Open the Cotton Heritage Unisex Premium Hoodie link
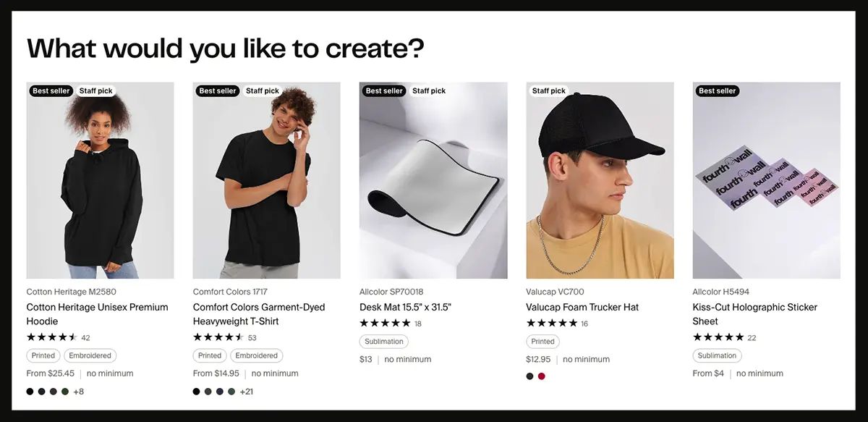Screen dimensions: 868x422 [x=97, y=314]
